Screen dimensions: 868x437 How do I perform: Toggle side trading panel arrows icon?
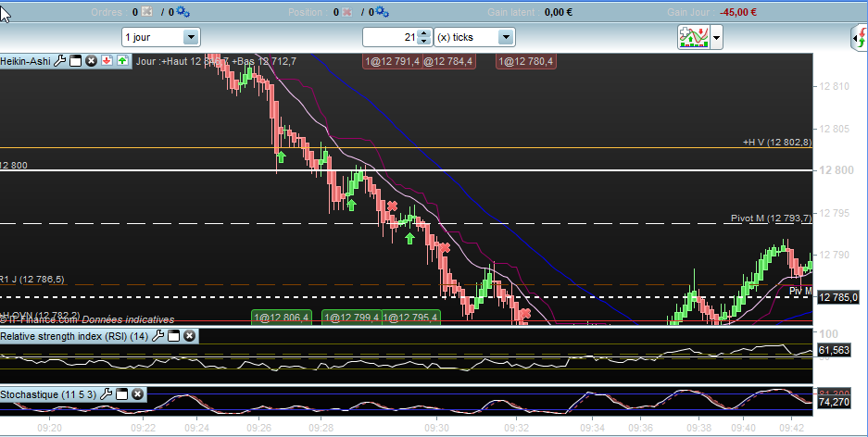860,38
